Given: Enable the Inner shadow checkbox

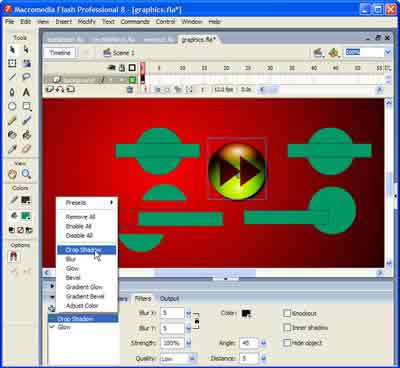Looking at the screenshot, I should [x=287, y=328].
